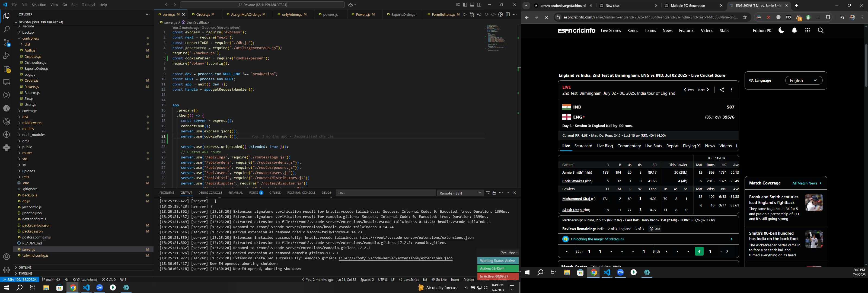
Task: Go to Next match button
Action: (704, 90)
